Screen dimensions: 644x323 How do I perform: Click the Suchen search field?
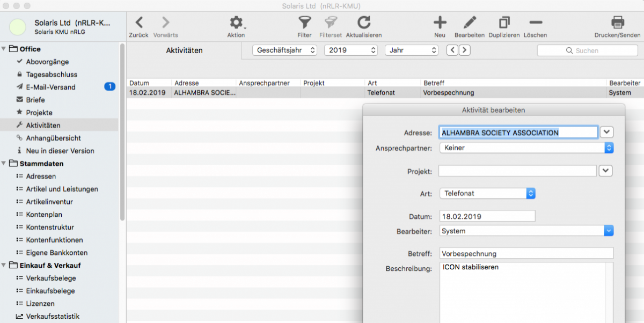pos(587,50)
